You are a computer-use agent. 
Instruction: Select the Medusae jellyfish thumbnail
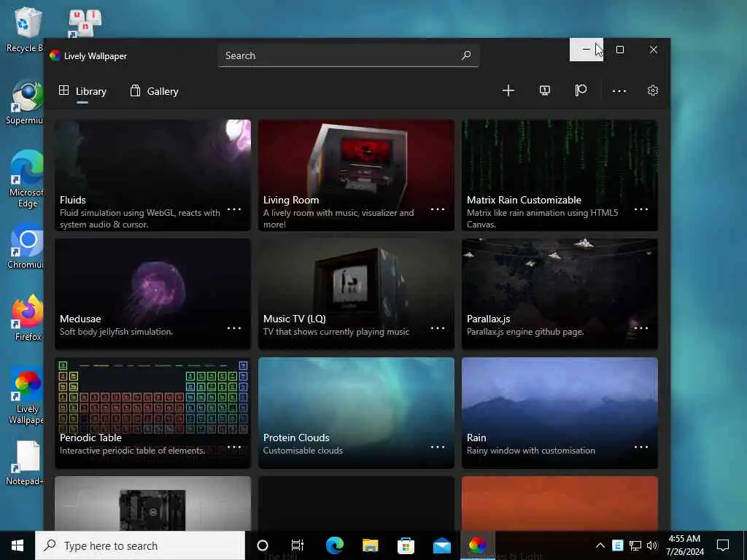click(152, 294)
